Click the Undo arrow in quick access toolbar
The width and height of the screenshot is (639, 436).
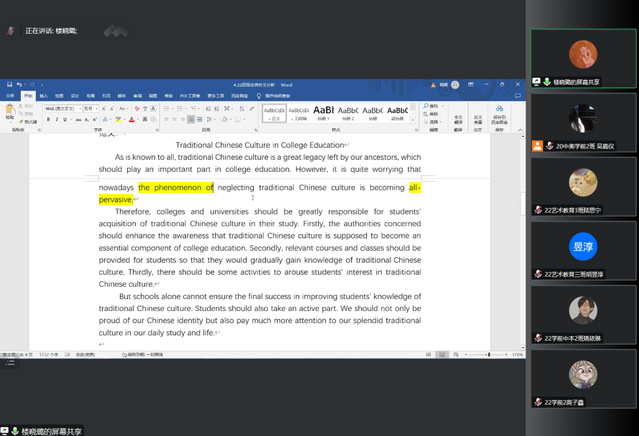point(18,85)
